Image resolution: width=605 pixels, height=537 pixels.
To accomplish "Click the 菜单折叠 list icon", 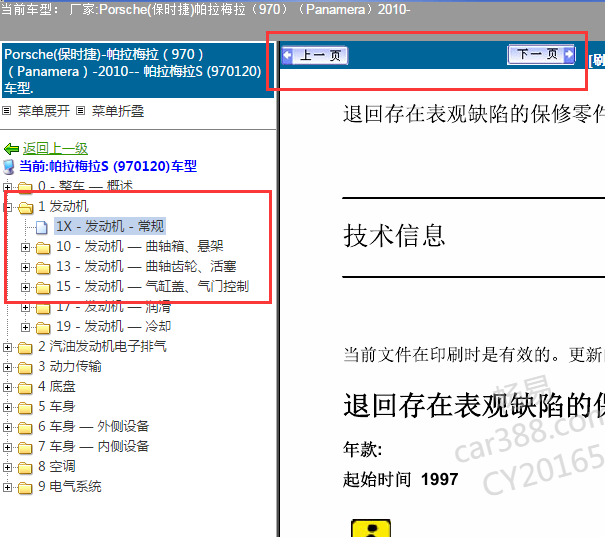I will (80, 111).
